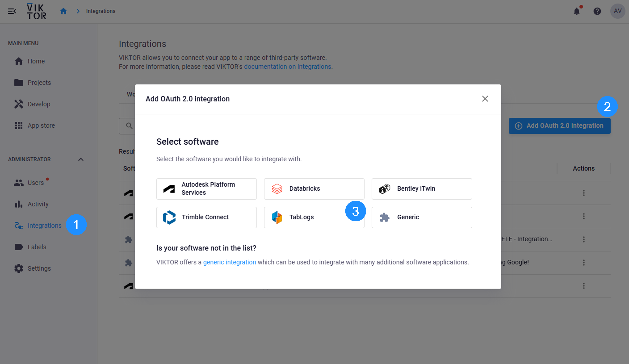Click the Actions column header
The image size is (629, 364).
(x=584, y=169)
